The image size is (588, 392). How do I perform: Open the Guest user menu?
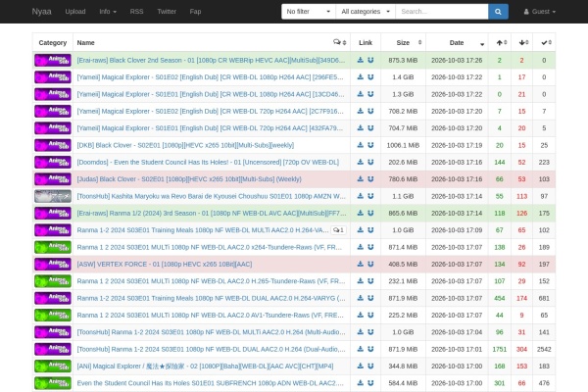point(540,12)
